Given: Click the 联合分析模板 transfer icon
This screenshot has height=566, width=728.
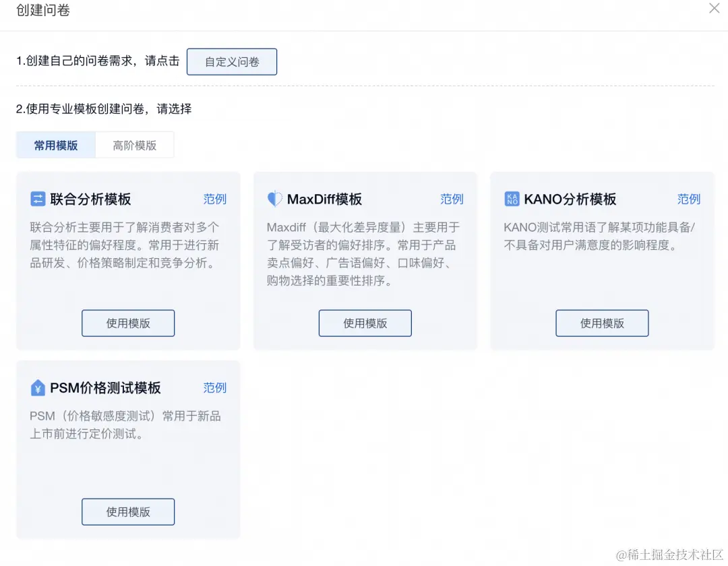Looking at the screenshot, I should click(x=38, y=199).
